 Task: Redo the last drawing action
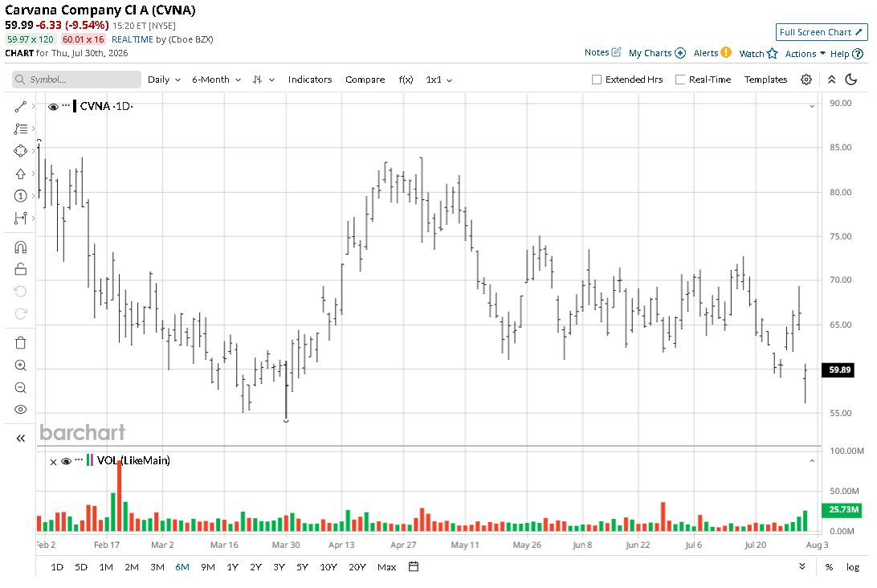21,314
